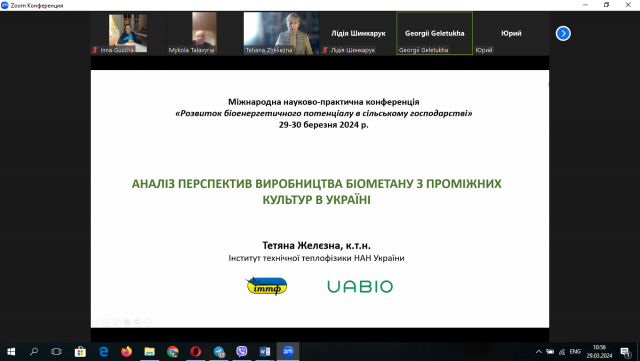Viewport: 640px width, 361px height.
Task: Click battery status tray icon
Action: [550, 352]
